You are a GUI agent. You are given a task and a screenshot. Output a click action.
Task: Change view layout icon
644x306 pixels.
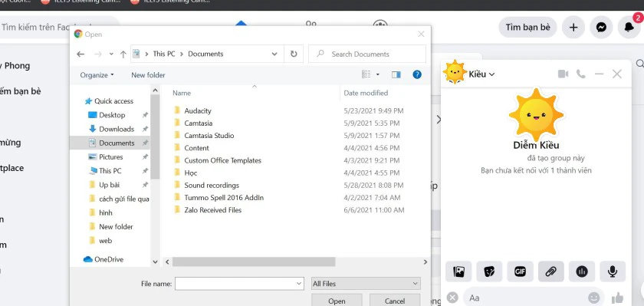pos(366,74)
